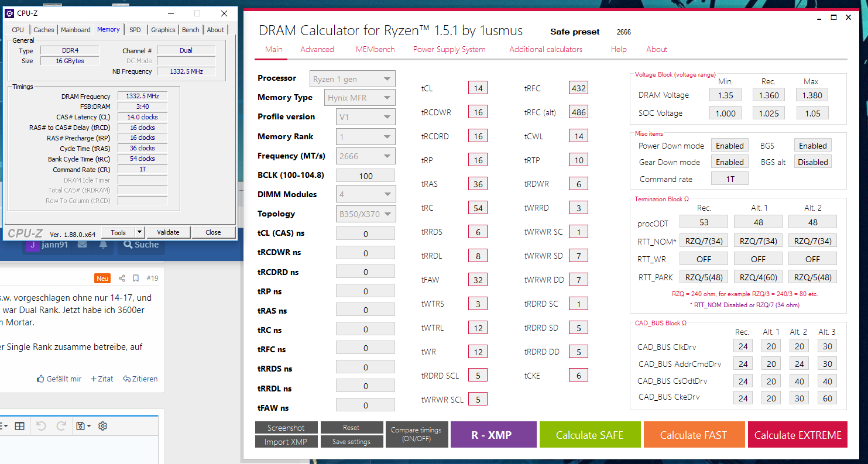868x464 pixels.
Task: Open the About tab in DRAM Calculator
Action: (x=657, y=49)
